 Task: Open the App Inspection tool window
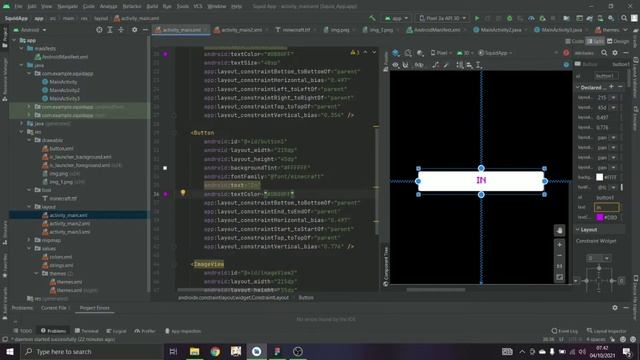[x=183, y=331]
